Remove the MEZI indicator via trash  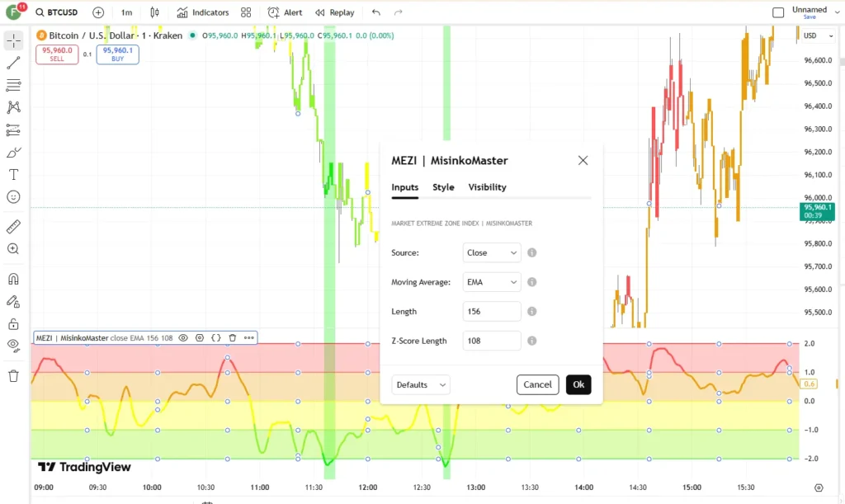click(x=232, y=338)
